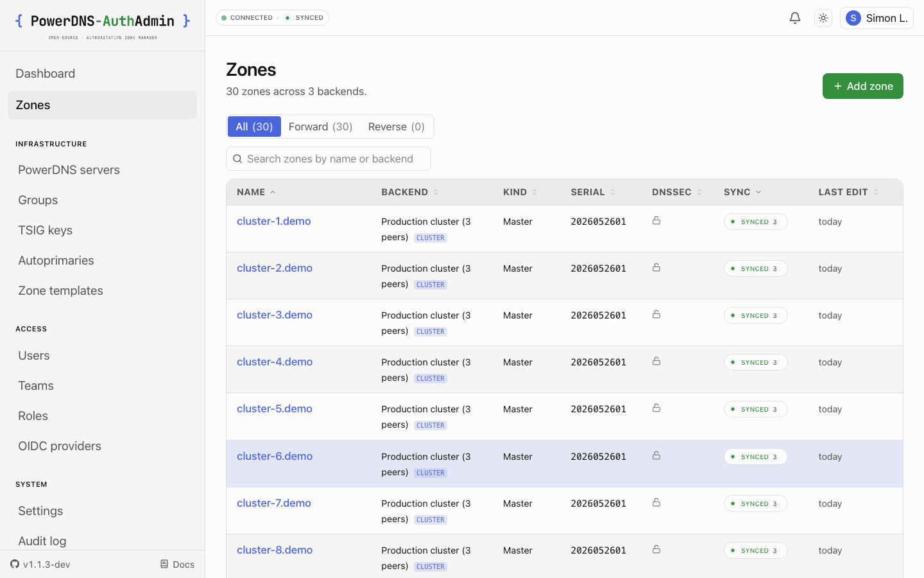
Task: Click the SYNCED 3 badge for cluster-7.demo
Action: click(756, 504)
